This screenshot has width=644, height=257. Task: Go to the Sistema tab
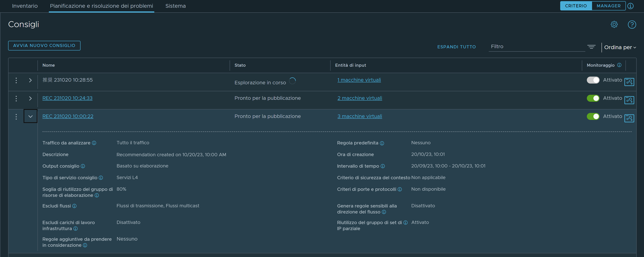[176, 6]
